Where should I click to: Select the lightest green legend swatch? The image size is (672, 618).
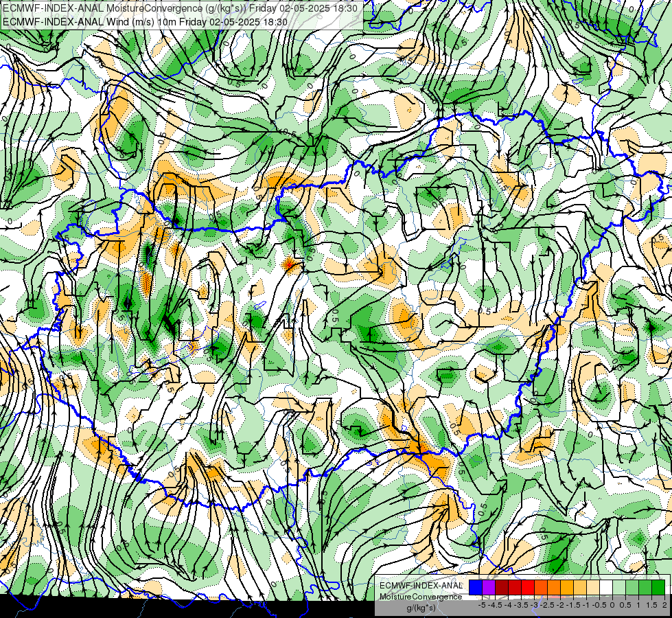click(619, 587)
